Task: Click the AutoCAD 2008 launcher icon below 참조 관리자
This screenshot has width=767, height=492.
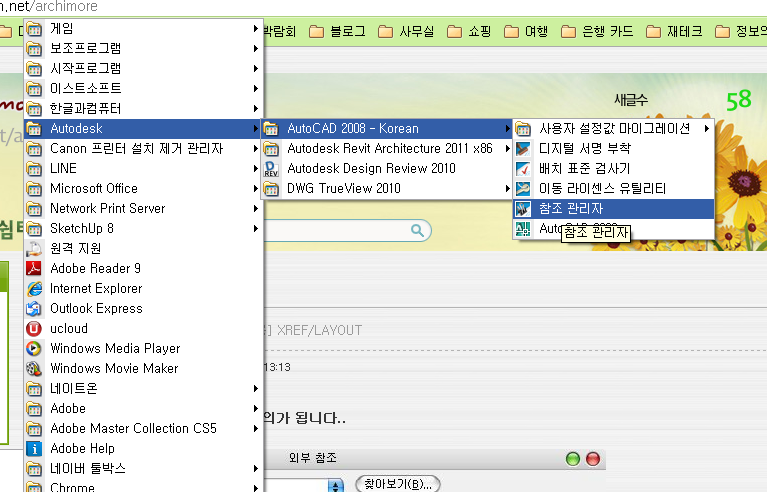Action: pyautogui.click(x=523, y=228)
